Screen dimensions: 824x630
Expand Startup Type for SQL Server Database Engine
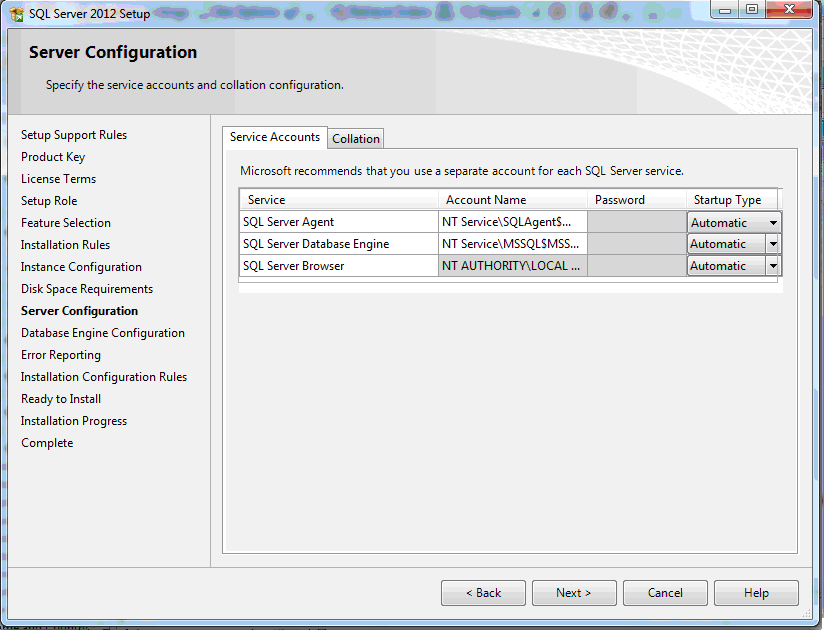(773, 244)
